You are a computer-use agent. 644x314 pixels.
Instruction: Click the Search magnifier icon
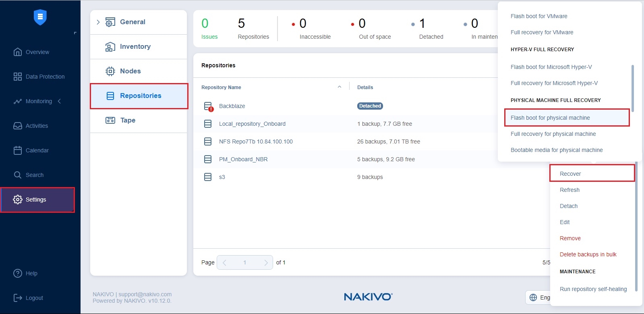point(17,175)
